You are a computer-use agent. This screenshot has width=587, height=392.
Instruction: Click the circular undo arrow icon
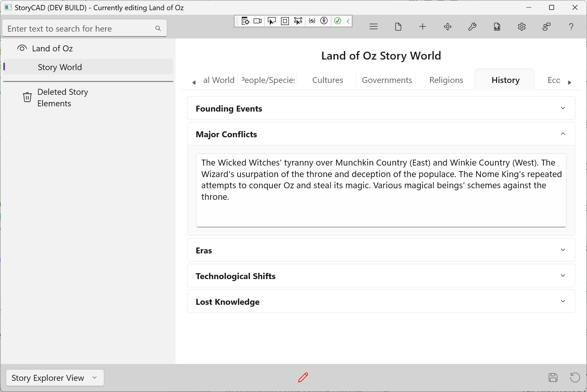click(575, 378)
